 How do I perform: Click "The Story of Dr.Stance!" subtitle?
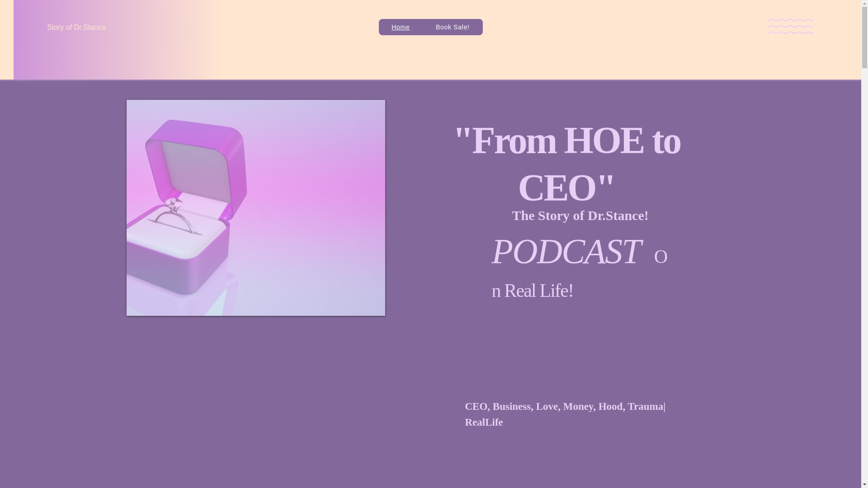tap(580, 216)
